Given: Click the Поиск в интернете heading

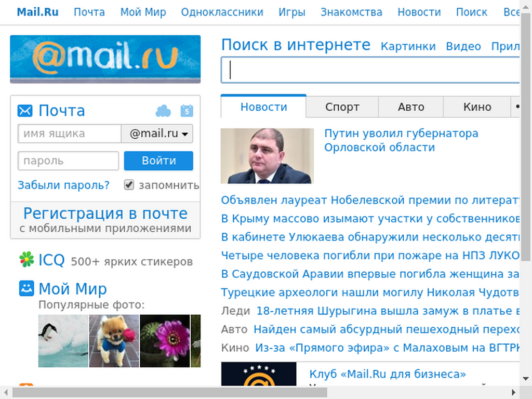Looking at the screenshot, I should point(296,45).
